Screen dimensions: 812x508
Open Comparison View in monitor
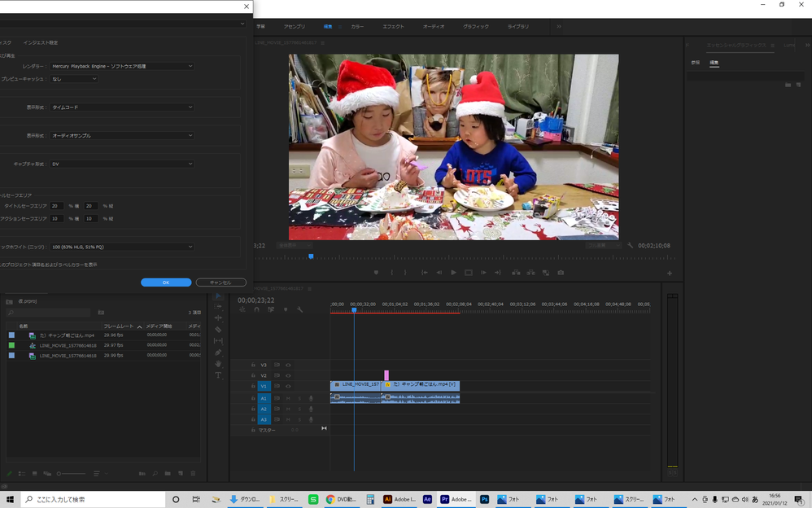[x=546, y=273]
